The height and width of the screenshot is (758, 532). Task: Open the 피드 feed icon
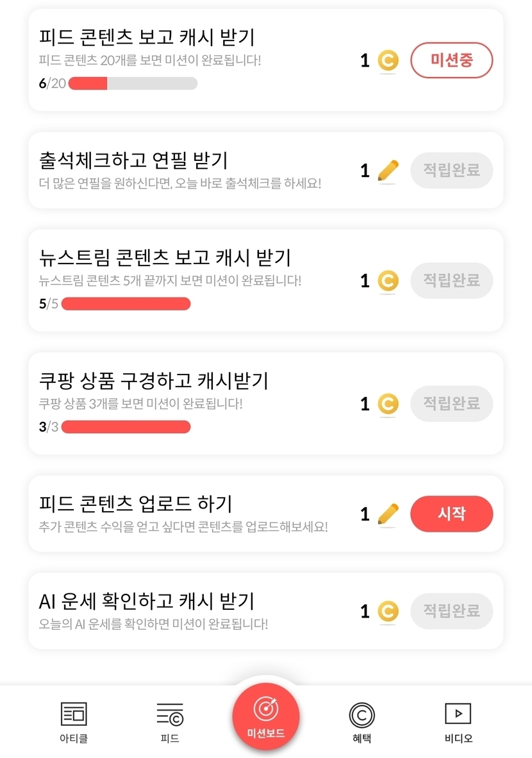pyautogui.click(x=170, y=714)
